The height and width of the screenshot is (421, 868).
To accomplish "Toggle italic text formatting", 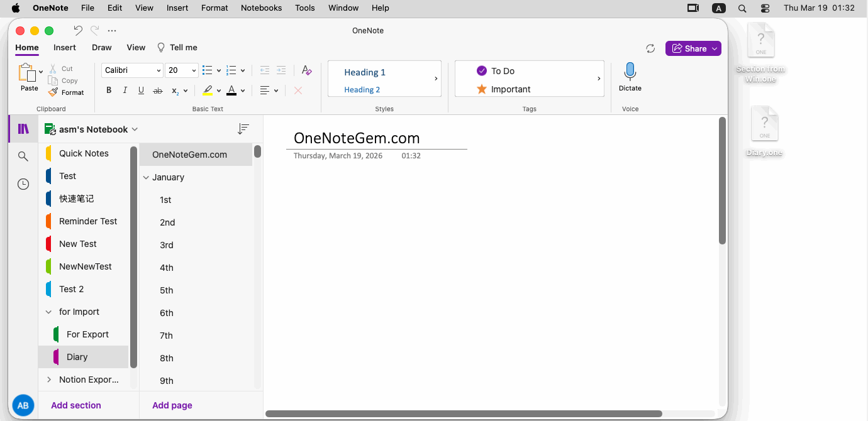I will coord(125,90).
